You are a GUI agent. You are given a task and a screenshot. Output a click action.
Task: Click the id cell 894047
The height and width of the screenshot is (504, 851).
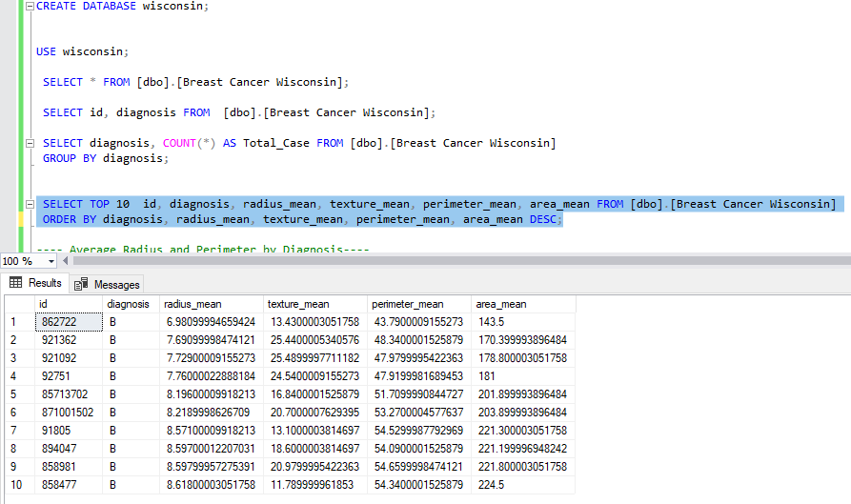(69, 449)
